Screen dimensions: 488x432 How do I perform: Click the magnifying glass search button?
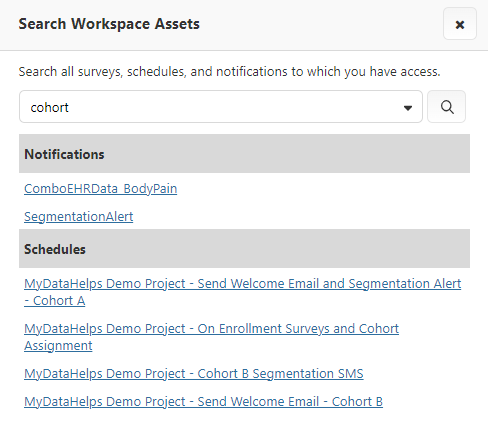(446, 107)
